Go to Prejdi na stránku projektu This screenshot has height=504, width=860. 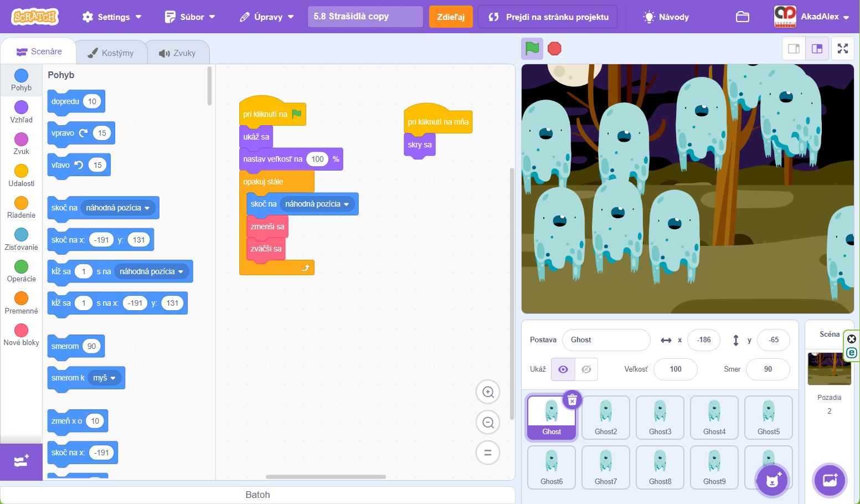pyautogui.click(x=548, y=17)
